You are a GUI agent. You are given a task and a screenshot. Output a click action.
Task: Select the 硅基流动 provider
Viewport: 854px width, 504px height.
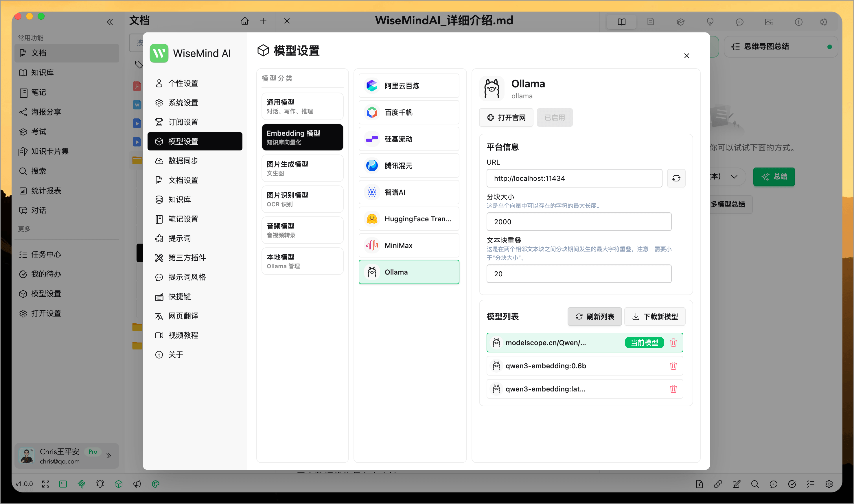(409, 139)
